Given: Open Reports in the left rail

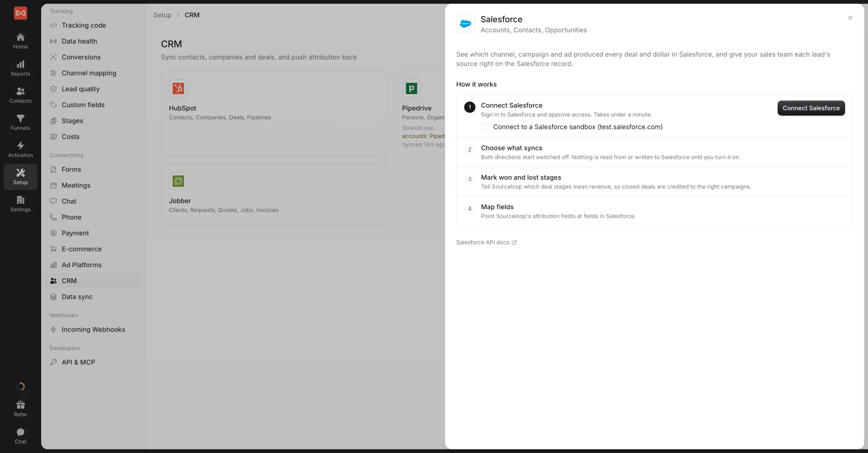Looking at the screenshot, I should click(20, 68).
